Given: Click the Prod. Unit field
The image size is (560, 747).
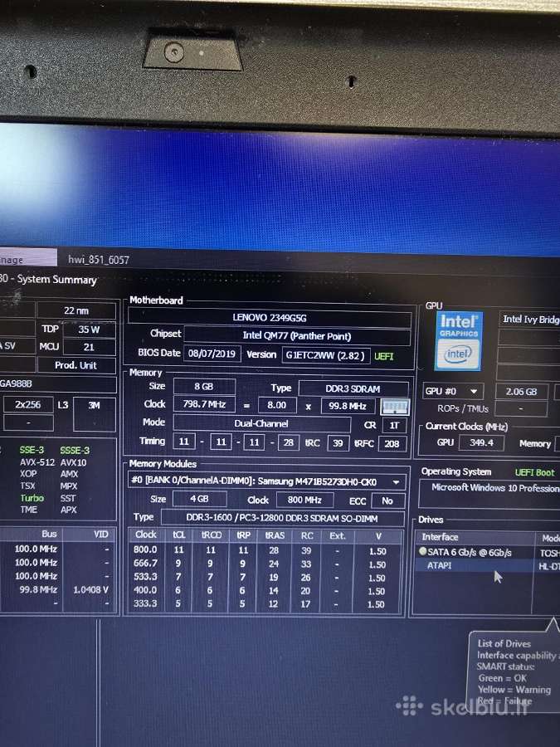Looking at the screenshot, I should (76, 365).
